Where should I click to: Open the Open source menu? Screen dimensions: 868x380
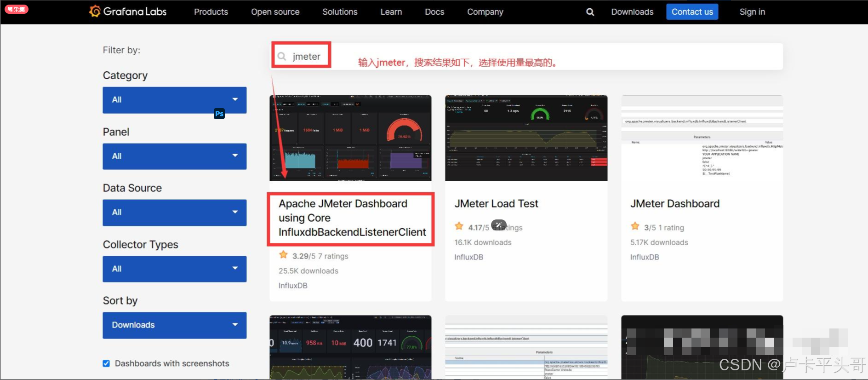[x=275, y=12]
